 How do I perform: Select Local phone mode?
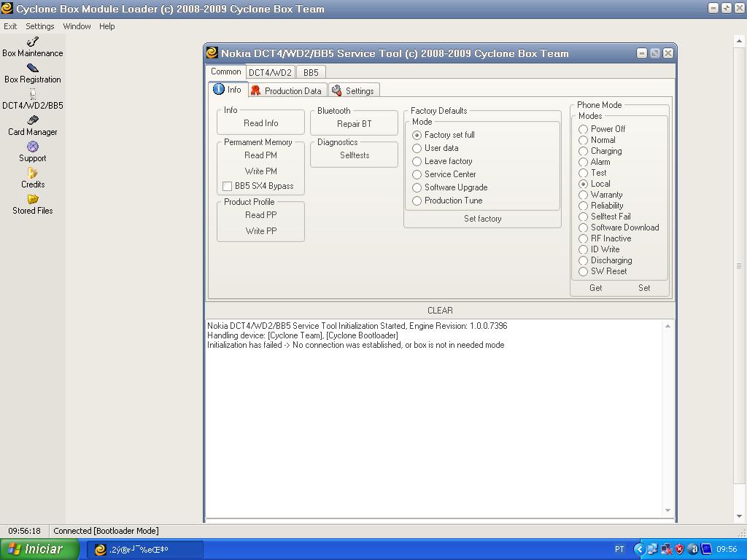point(583,184)
